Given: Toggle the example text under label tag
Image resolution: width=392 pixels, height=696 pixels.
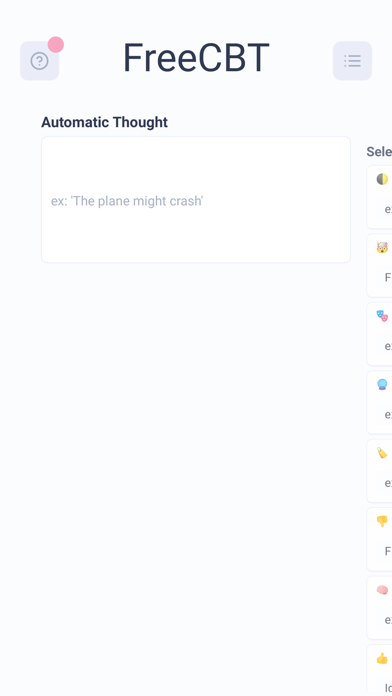Looking at the screenshot, I should [x=388, y=483].
